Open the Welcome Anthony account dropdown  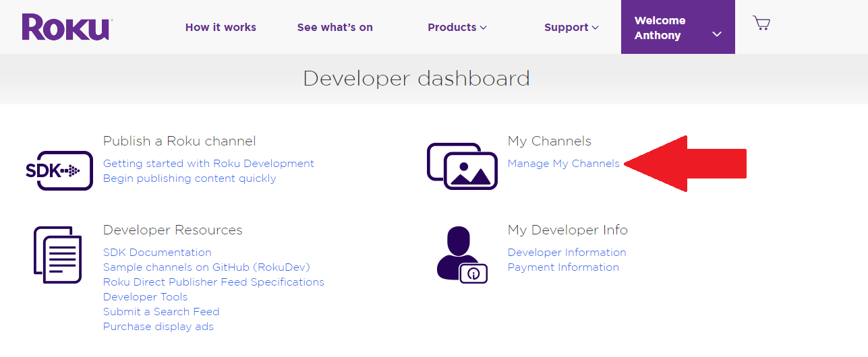(x=678, y=27)
